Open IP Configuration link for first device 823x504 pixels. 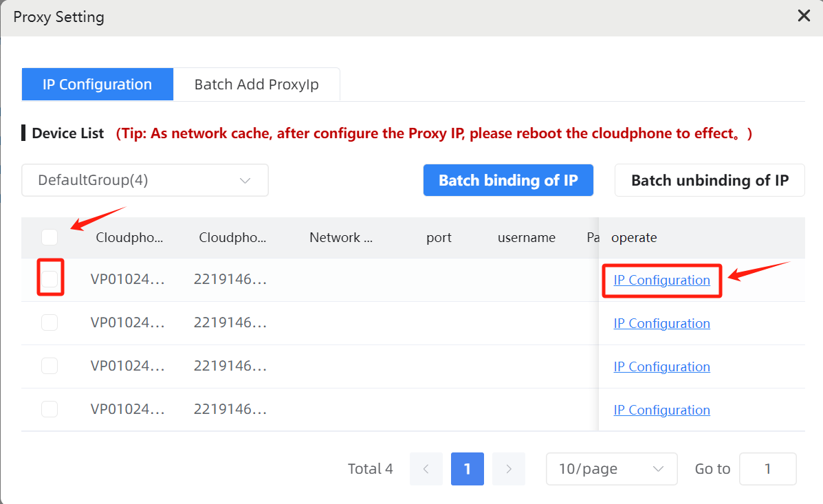click(x=661, y=280)
